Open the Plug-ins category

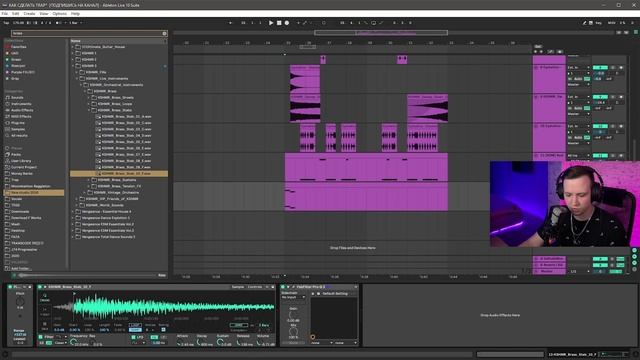[x=18, y=123]
